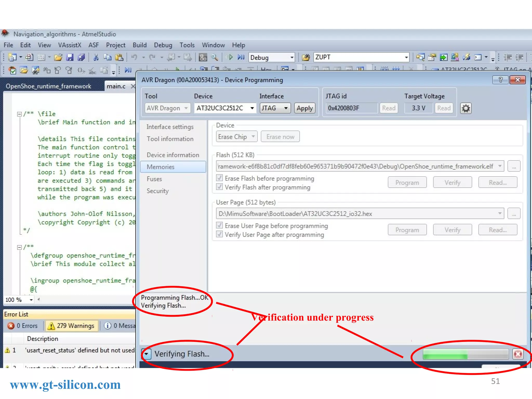
Task: Cancel Flash verification with red X icon
Action: tap(518, 354)
